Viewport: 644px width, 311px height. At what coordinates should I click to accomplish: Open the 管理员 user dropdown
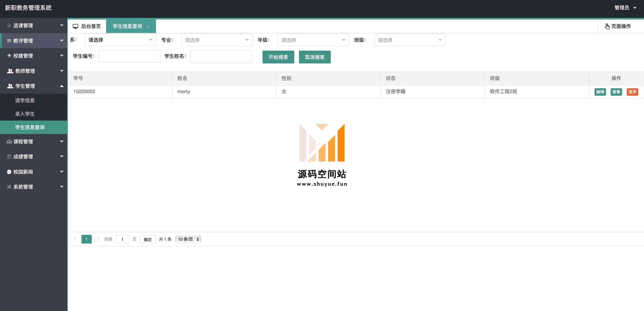tap(625, 8)
